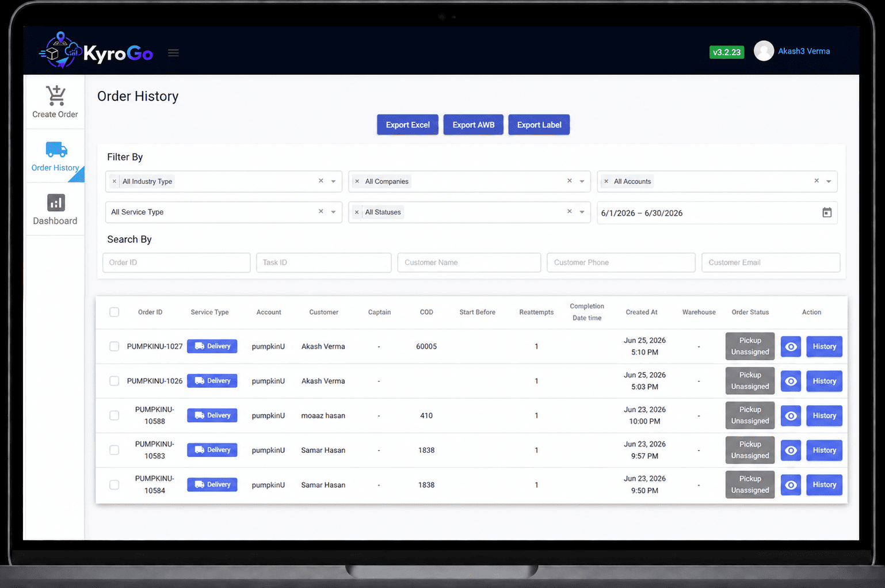The width and height of the screenshot is (885, 588).
Task: View details of order PUMPKINU-10584
Action: pyautogui.click(x=791, y=485)
